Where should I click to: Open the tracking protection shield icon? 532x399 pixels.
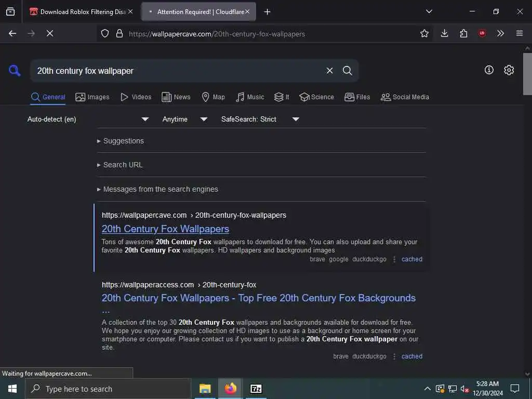click(x=105, y=33)
